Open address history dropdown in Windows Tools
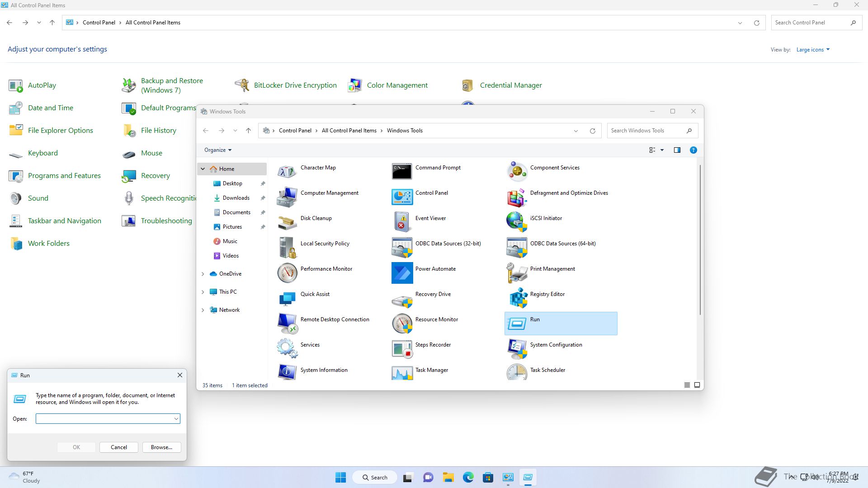Screen dimensions: 868x488 click(576, 131)
